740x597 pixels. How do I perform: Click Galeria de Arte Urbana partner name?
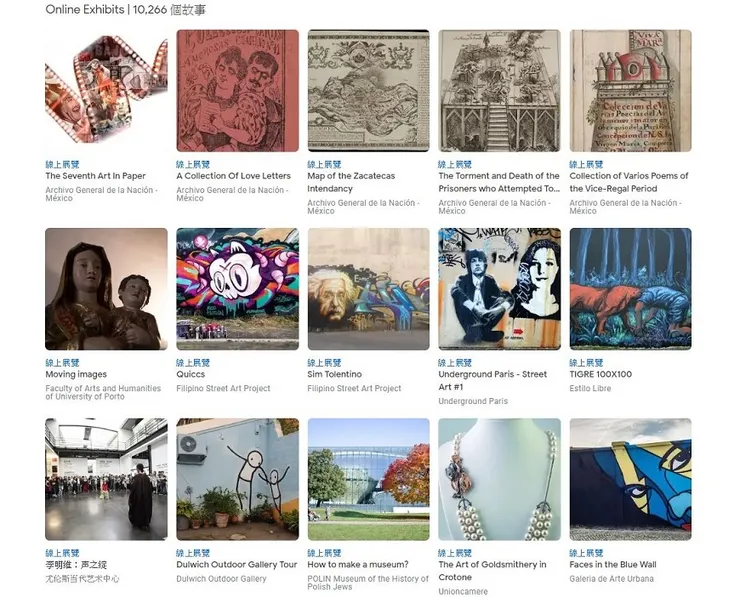pos(611,579)
